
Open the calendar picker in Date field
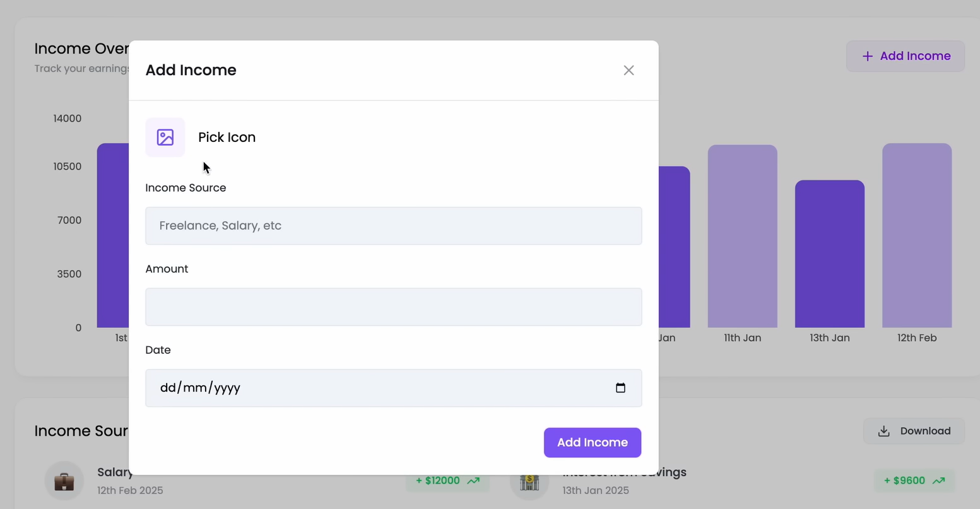620,388
